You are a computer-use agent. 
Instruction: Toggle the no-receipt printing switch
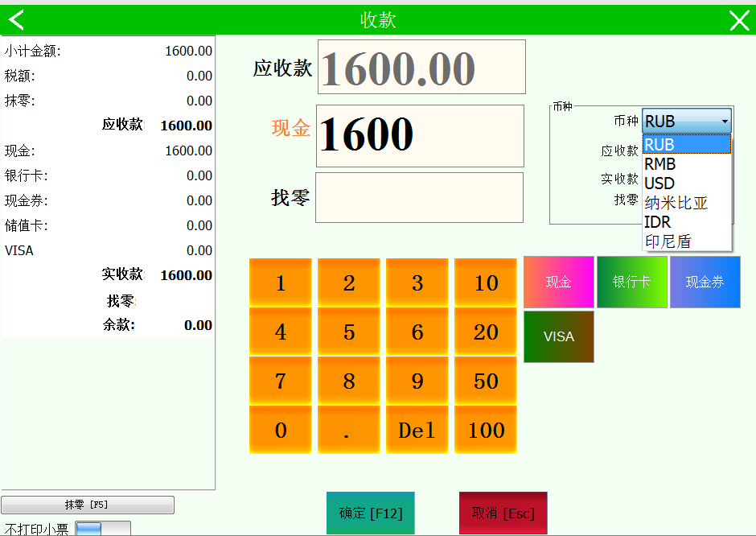102,529
